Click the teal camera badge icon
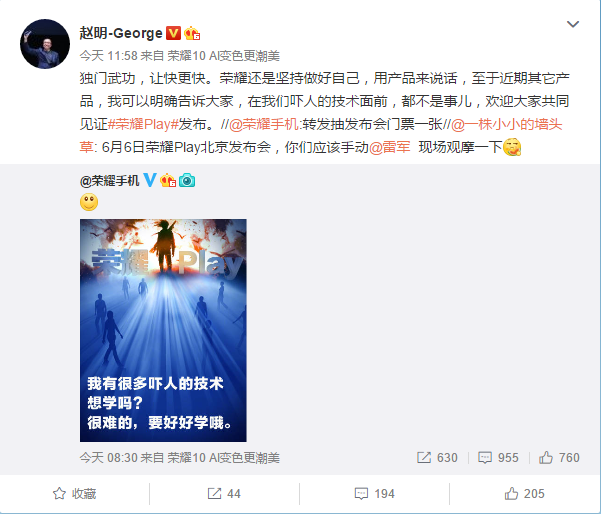The height and width of the screenshot is (514, 601). [x=187, y=180]
